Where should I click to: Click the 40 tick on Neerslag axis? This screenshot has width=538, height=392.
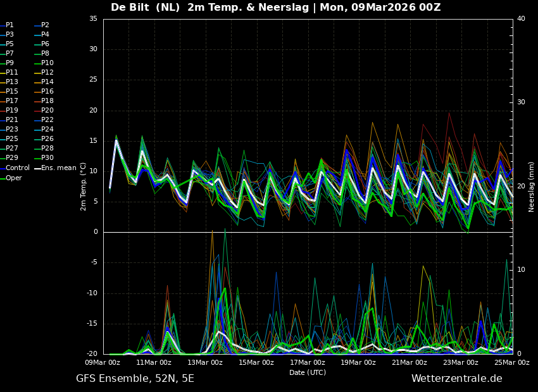tap(521, 19)
